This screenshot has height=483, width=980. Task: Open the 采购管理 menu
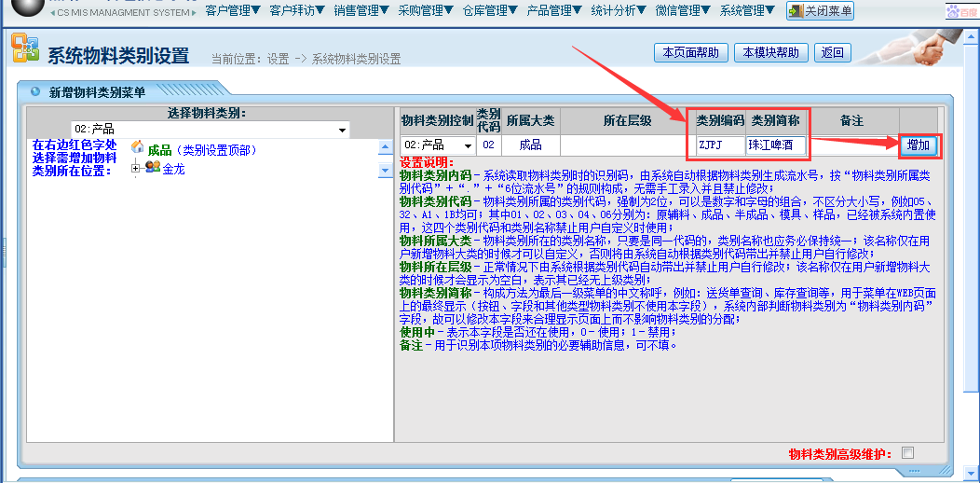click(426, 10)
